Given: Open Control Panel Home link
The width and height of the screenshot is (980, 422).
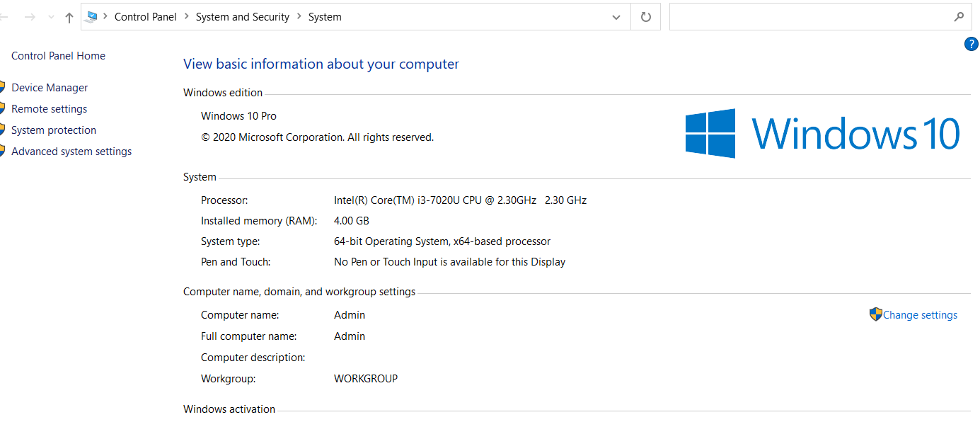Looking at the screenshot, I should click(58, 56).
